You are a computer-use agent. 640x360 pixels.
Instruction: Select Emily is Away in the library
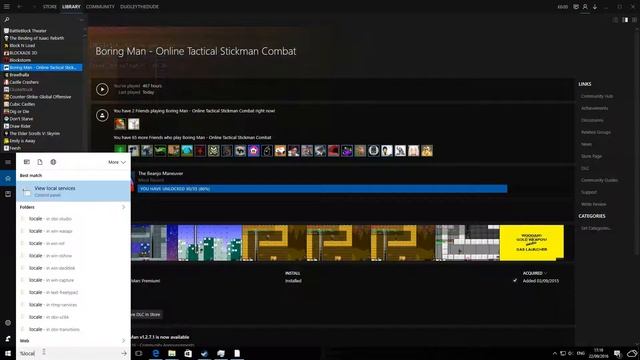22,141
